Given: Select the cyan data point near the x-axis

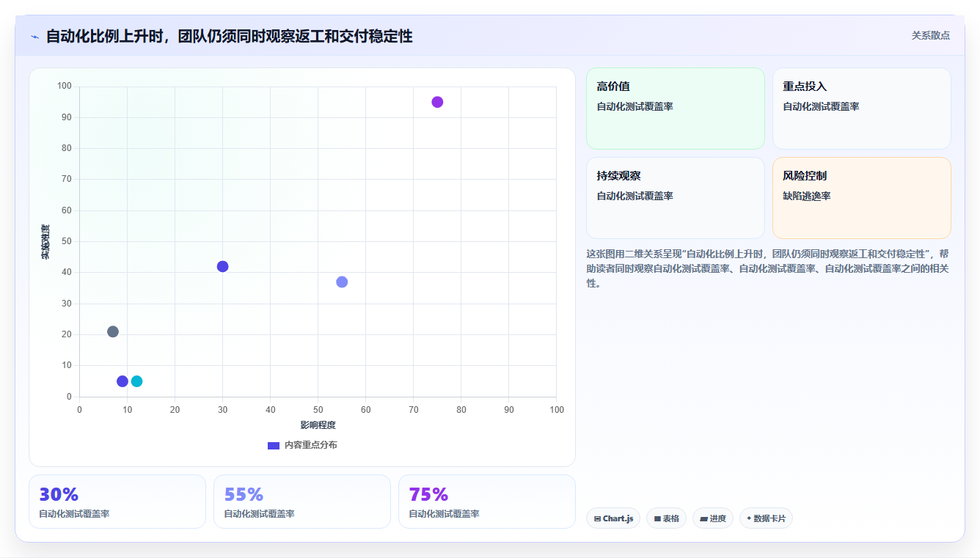Looking at the screenshot, I should tap(136, 381).
